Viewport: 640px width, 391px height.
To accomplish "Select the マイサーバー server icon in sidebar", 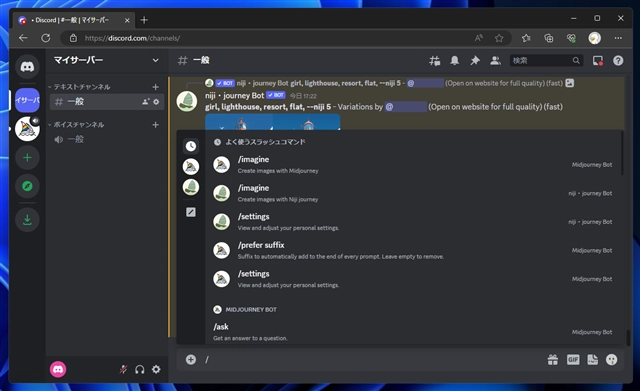I will coord(27,100).
